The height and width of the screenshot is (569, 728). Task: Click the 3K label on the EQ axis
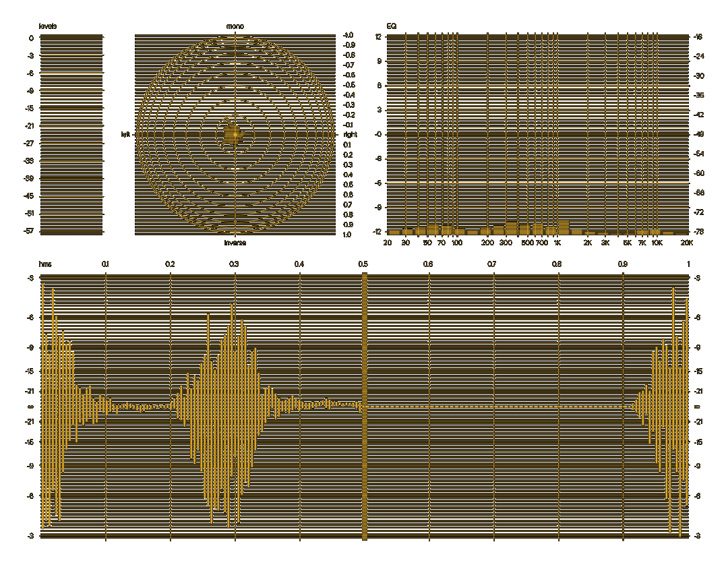point(605,243)
